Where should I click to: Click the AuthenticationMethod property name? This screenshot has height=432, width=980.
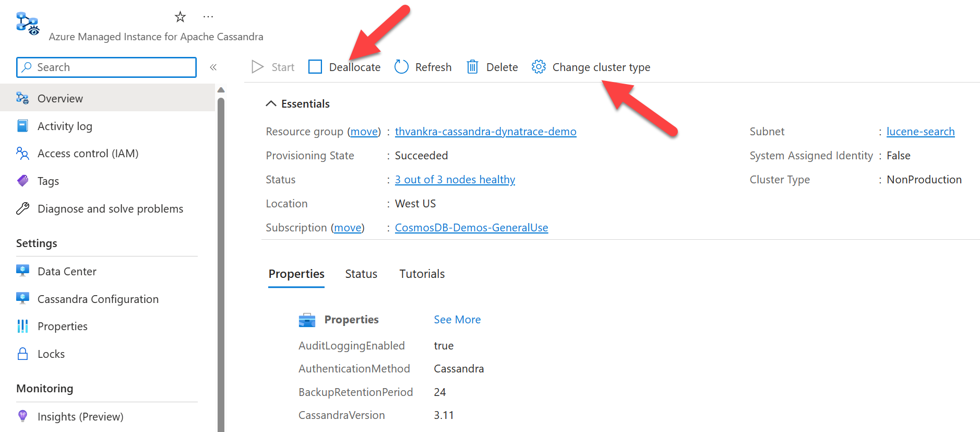tap(354, 368)
